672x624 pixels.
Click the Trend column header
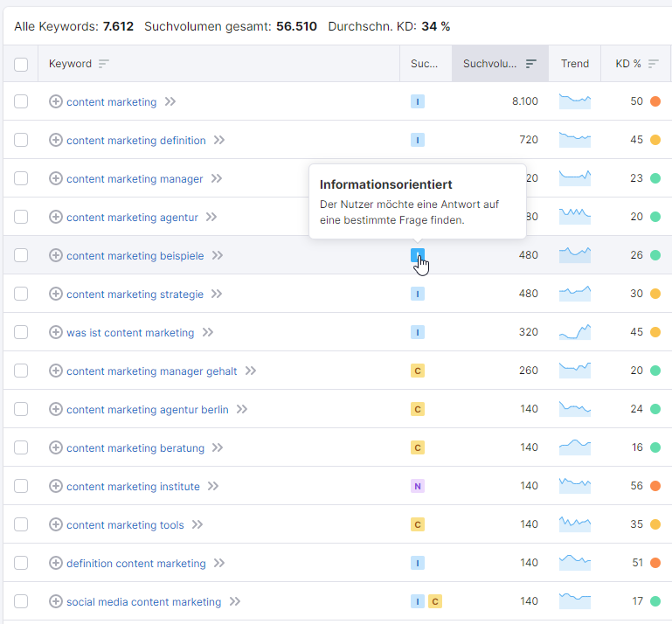coord(575,64)
